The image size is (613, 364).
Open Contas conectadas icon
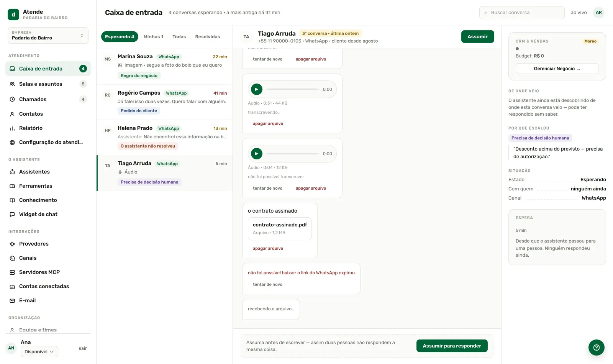tap(12, 287)
